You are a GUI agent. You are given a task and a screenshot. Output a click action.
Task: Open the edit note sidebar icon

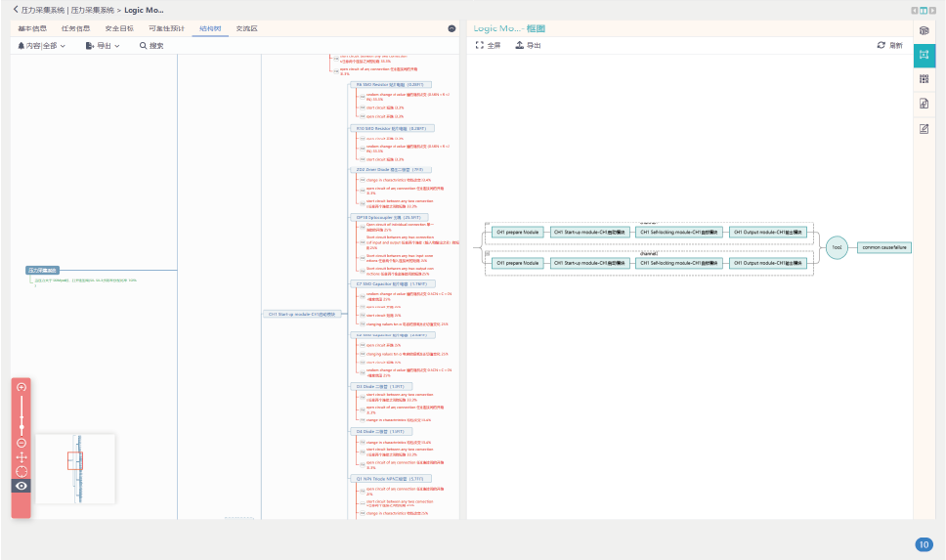tap(924, 128)
